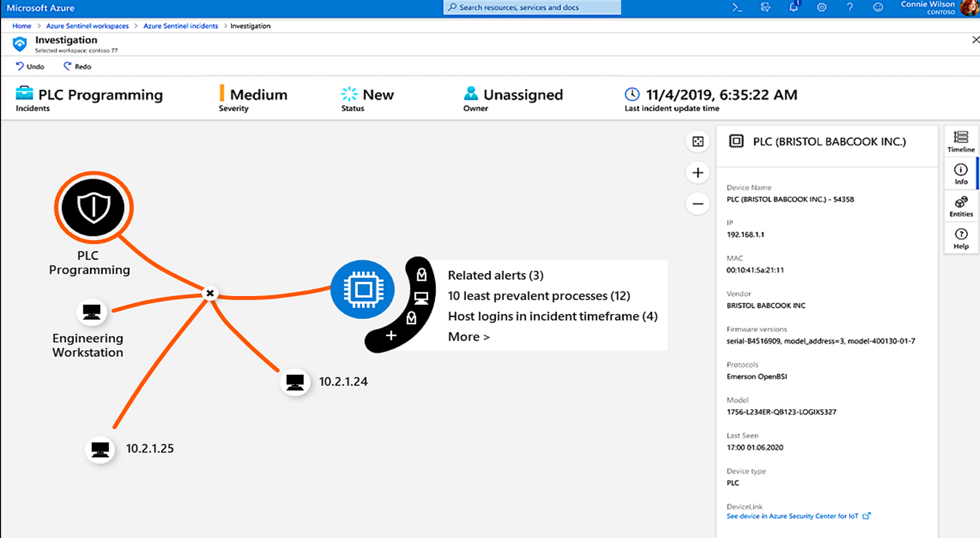Expand the More > insights menu
This screenshot has height=538, width=980.
tap(469, 337)
